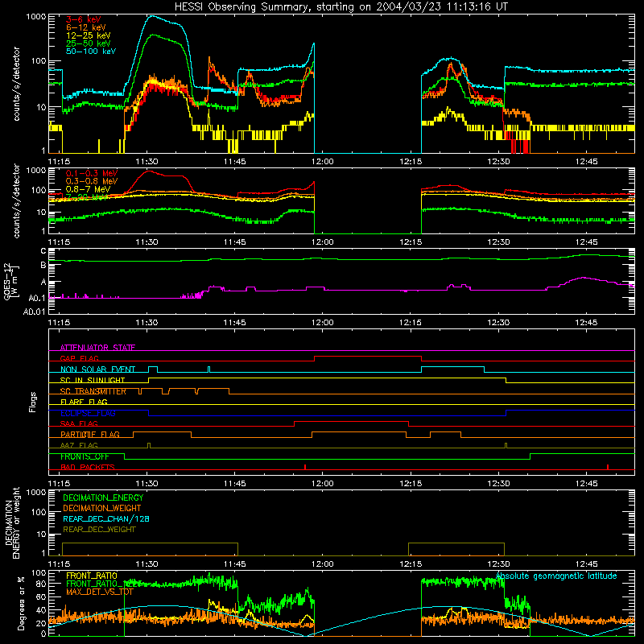This screenshot has height=644, width=644.
Task: Select the NON_SOLAR_EVENT flag label
Action: tap(97, 369)
